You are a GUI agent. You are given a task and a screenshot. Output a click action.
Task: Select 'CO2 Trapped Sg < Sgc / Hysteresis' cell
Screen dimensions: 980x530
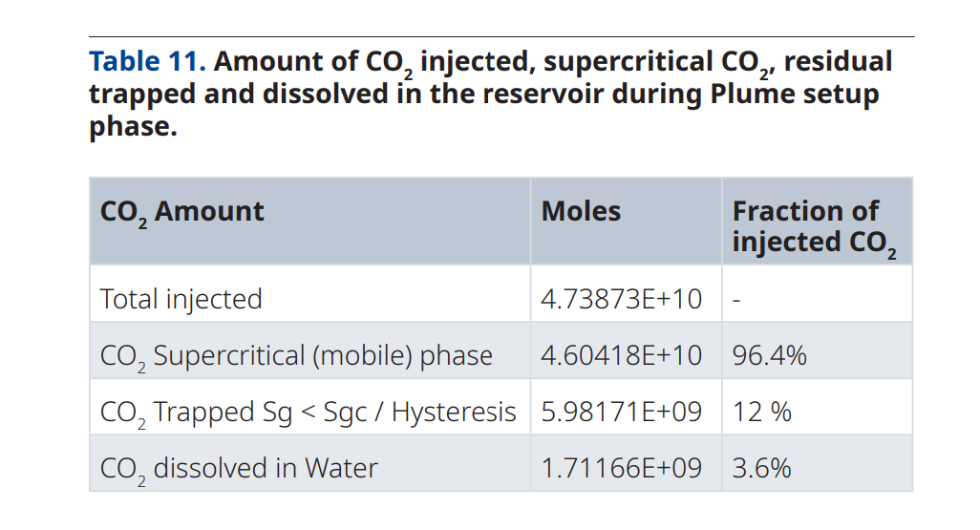pyautogui.click(x=308, y=413)
